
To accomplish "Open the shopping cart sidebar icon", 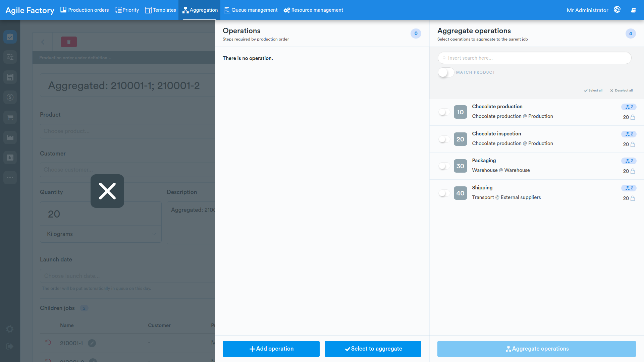I will (x=10, y=117).
